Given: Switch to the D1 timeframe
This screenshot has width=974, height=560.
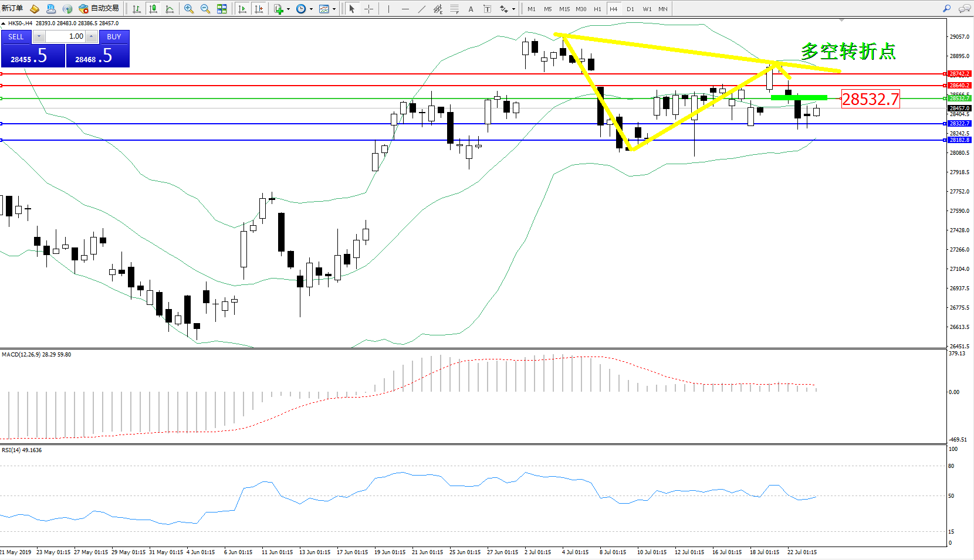Looking at the screenshot, I should pos(630,9).
